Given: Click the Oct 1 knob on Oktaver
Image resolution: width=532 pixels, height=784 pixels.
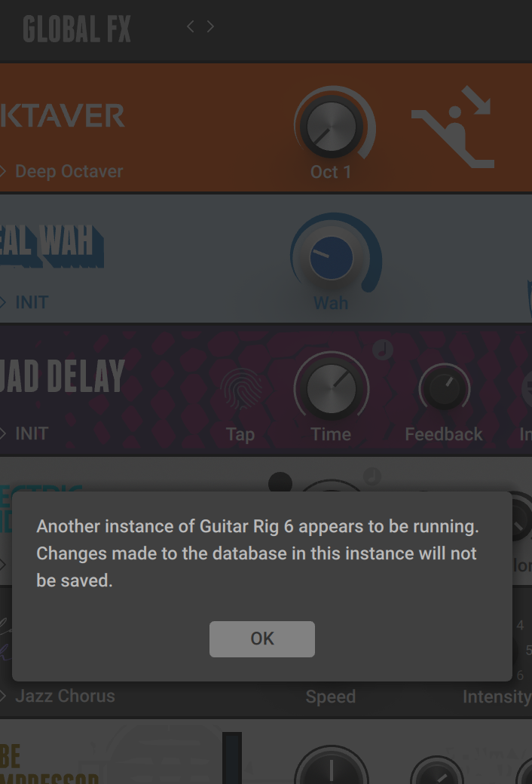Looking at the screenshot, I should [x=332, y=127].
